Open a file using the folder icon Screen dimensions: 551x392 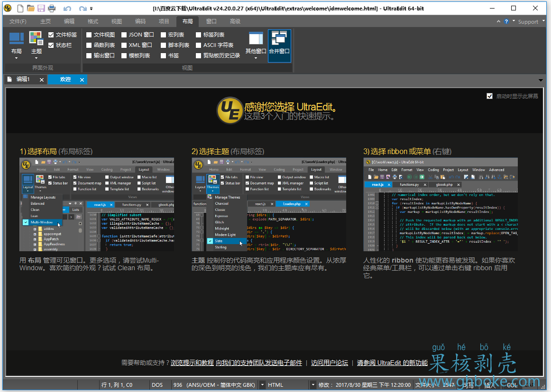click(30, 8)
